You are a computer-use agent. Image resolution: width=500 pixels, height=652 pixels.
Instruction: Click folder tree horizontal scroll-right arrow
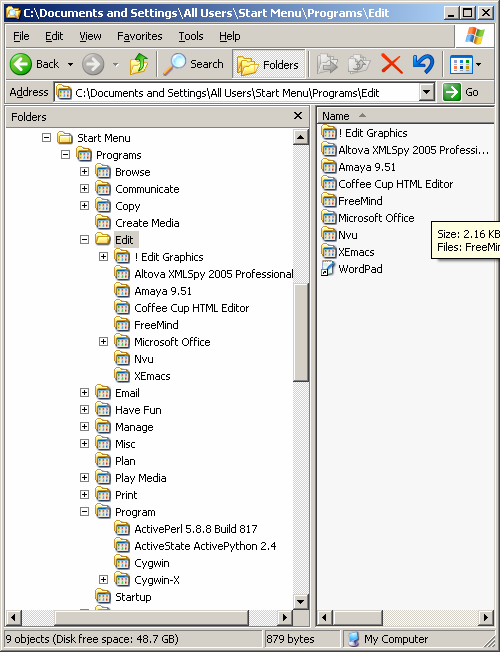pos(285,617)
